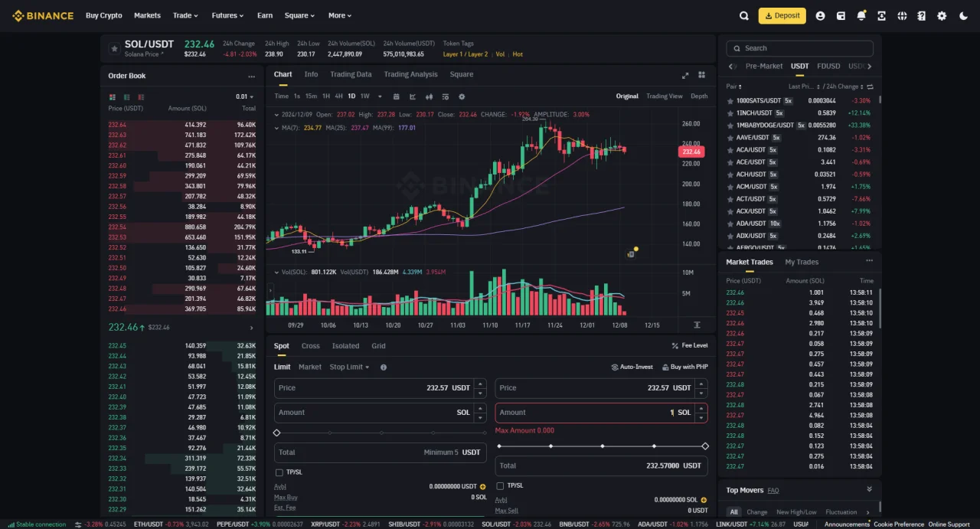980x529 pixels.
Task: Collapse the Top Movers panel
Action: tap(869, 489)
